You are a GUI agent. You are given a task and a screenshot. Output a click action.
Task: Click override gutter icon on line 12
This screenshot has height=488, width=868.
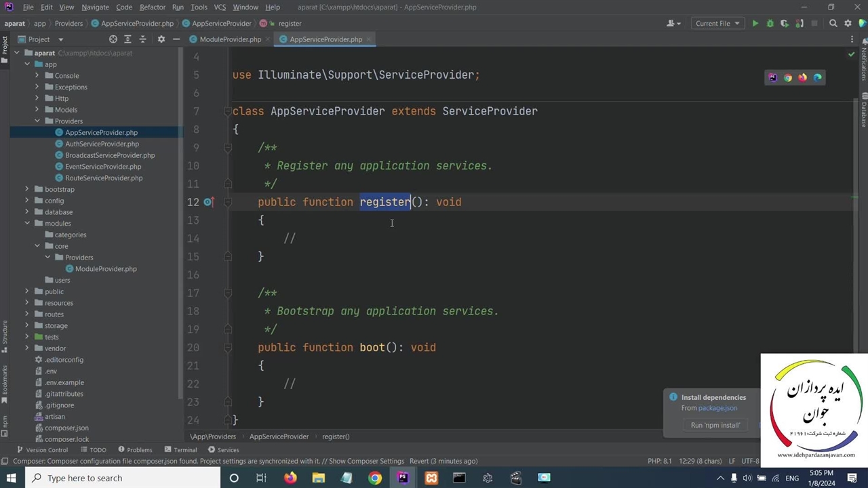(x=208, y=202)
